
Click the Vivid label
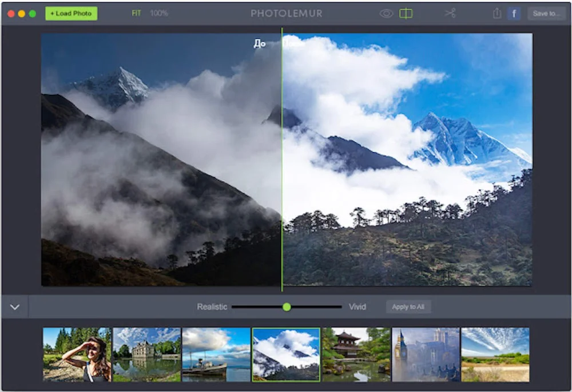[x=357, y=307]
